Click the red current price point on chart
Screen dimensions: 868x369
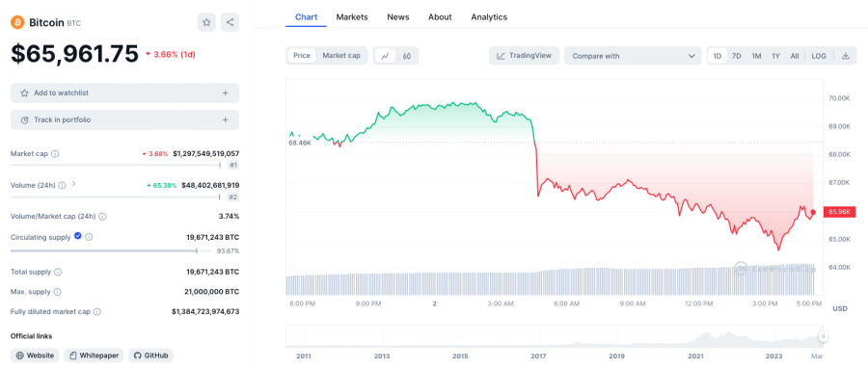click(813, 212)
